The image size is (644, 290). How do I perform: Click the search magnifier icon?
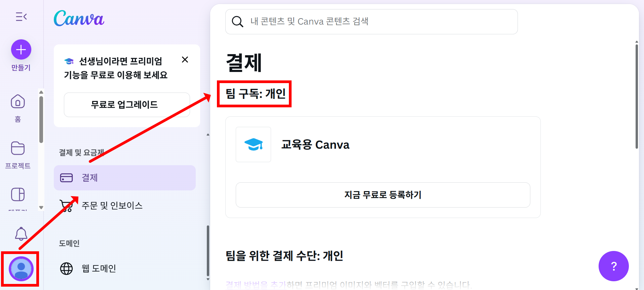tap(237, 22)
